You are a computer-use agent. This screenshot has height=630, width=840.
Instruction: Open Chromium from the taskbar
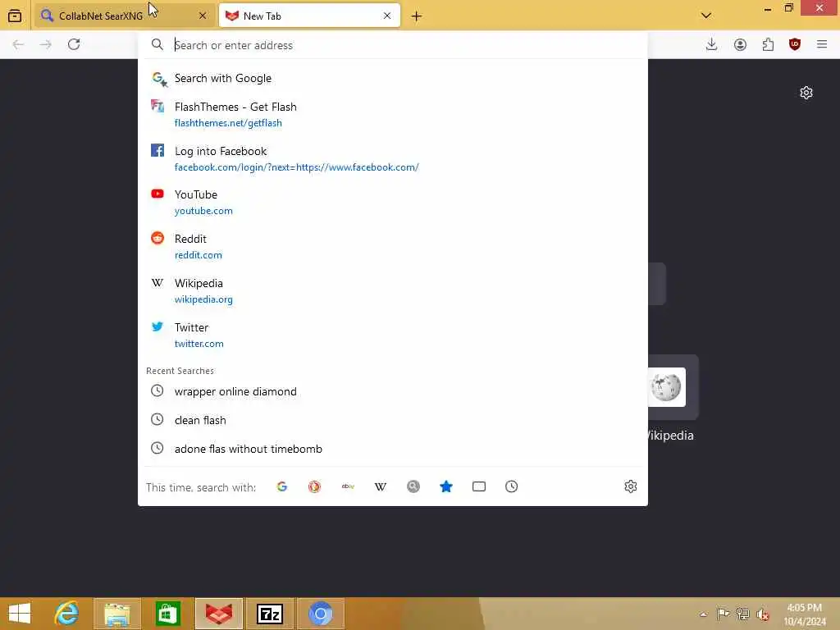pos(321,614)
